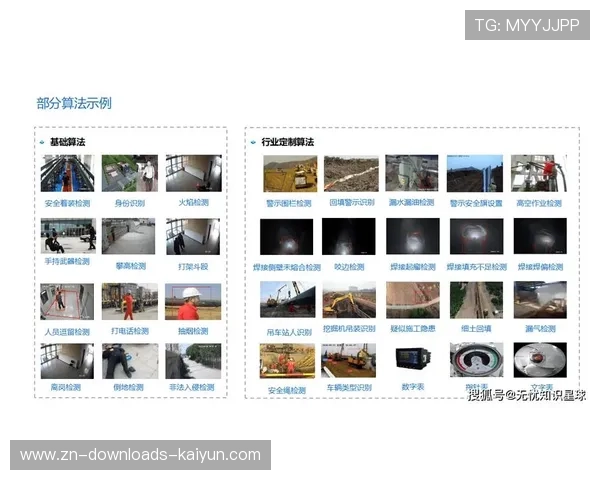Click the 安全着装检测 thumbnail image
The image size is (600, 480).
tap(67, 173)
